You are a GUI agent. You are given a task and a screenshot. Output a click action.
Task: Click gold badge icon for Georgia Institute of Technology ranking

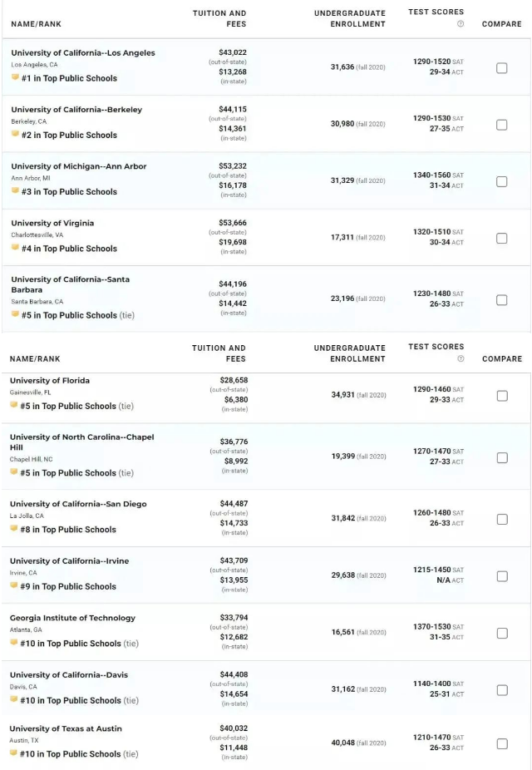[x=14, y=643]
